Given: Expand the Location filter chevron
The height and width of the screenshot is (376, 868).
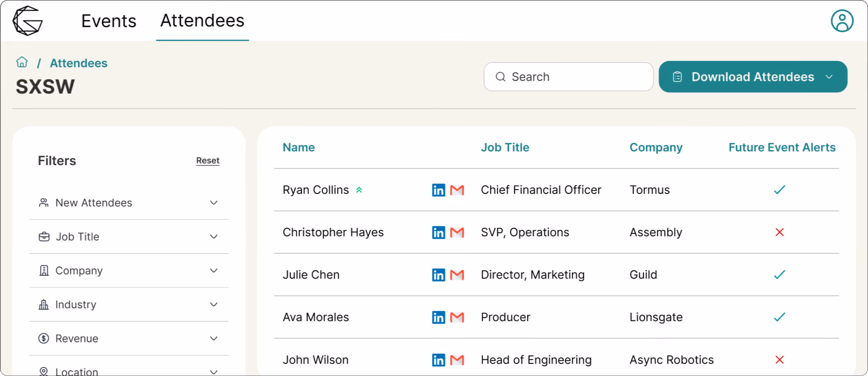Looking at the screenshot, I should [x=214, y=372].
